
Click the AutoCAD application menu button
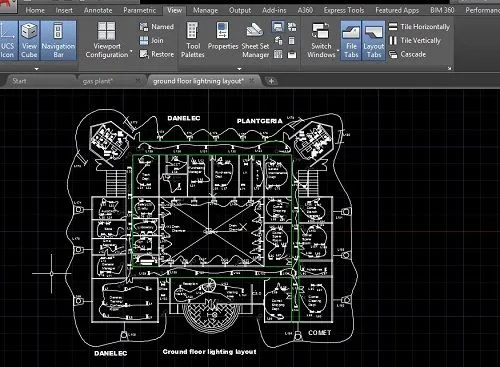coord(8,6)
